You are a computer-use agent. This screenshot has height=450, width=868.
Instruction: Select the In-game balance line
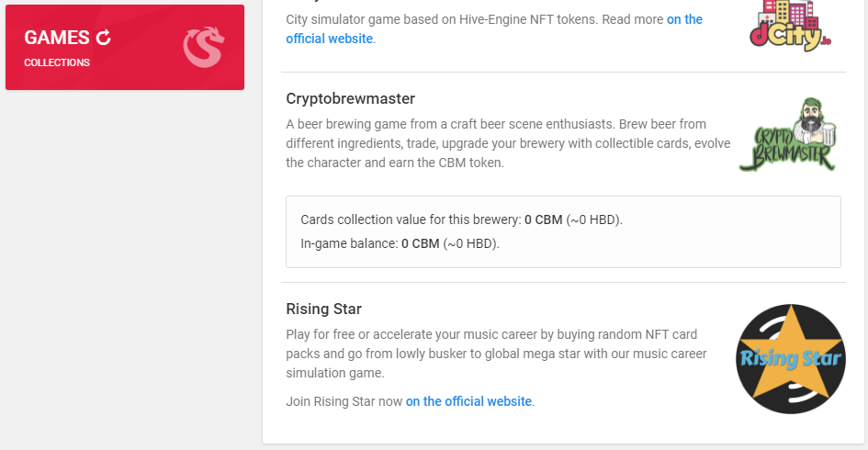click(x=400, y=243)
